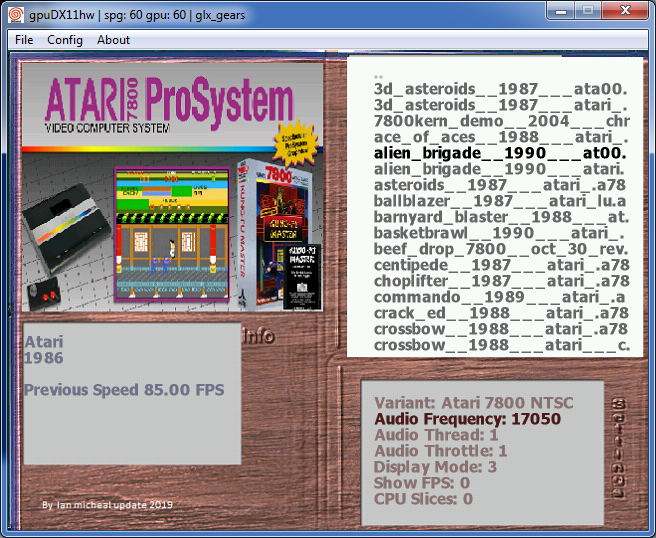Open the About menu
656x538 pixels.
pos(113,40)
